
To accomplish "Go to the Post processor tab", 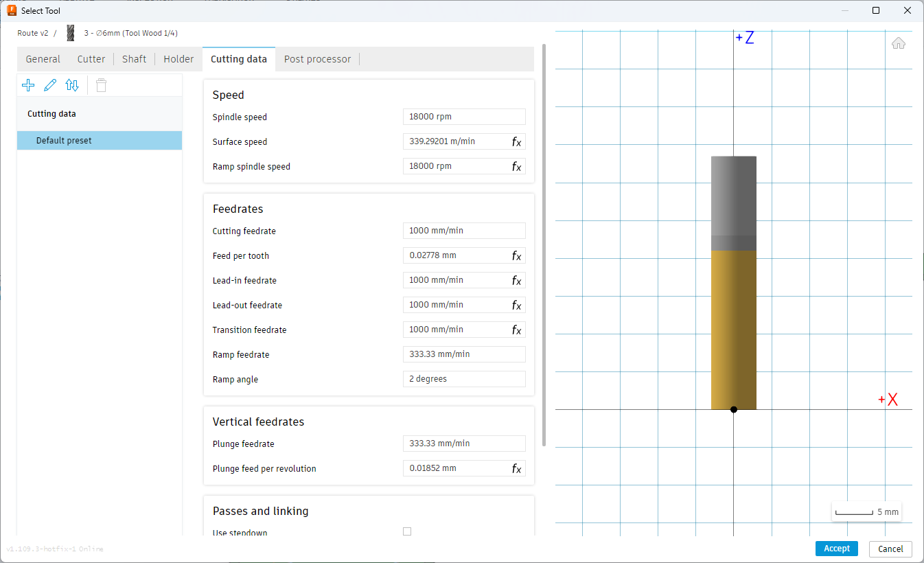I will pyautogui.click(x=317, y=59).
